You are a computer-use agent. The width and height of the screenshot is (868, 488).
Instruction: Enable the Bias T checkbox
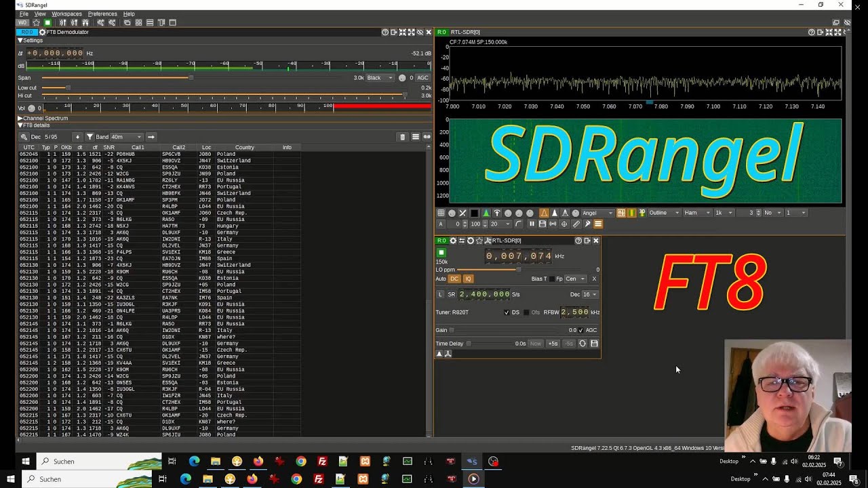click(x=551, y=279)
